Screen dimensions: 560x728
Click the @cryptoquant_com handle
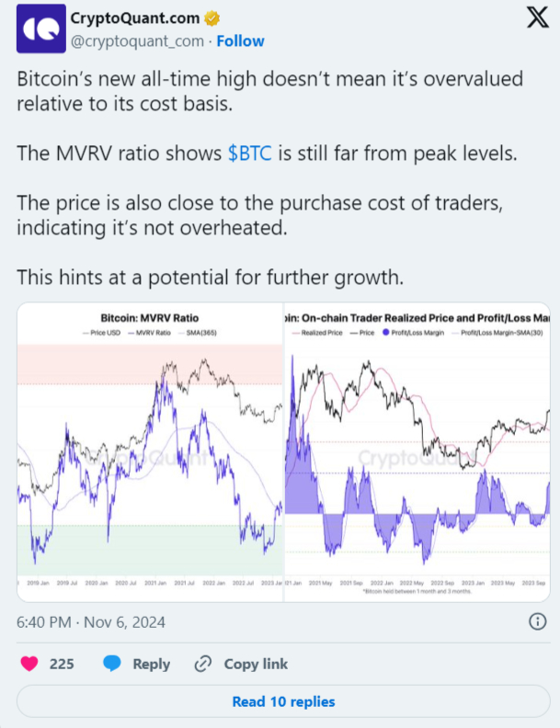(136, 40)
